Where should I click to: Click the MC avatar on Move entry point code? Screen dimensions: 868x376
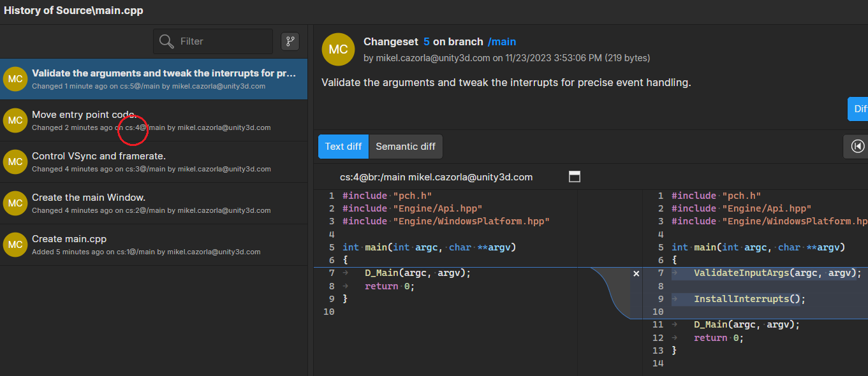(x=15, y=120)
